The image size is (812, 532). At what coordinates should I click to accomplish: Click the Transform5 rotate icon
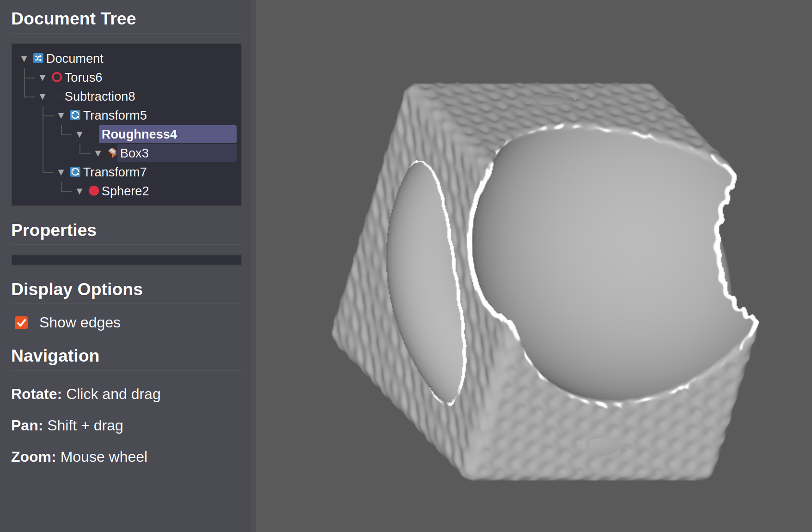75,115
